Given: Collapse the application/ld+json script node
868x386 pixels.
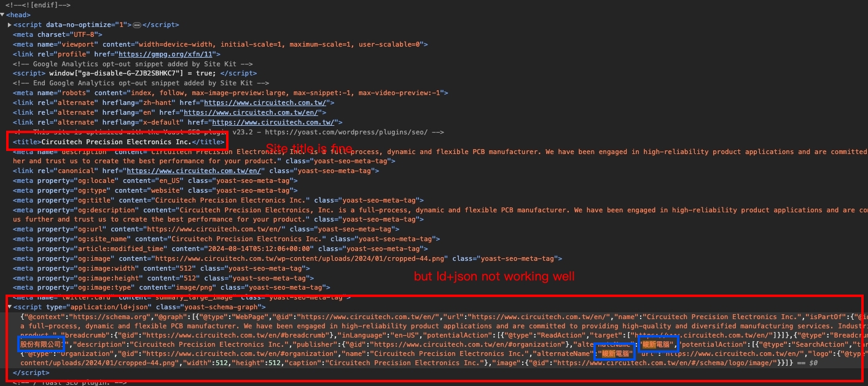Looking at the screenshot, I should click(x=9, y=307).
